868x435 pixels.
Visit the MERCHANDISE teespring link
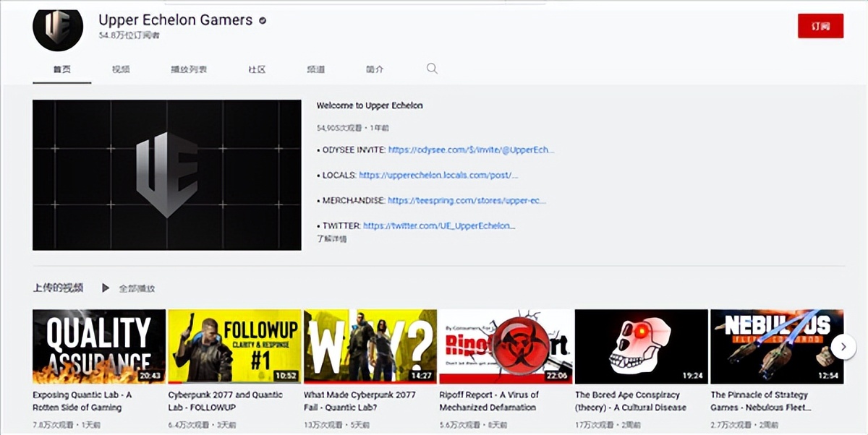coord(467,200)
